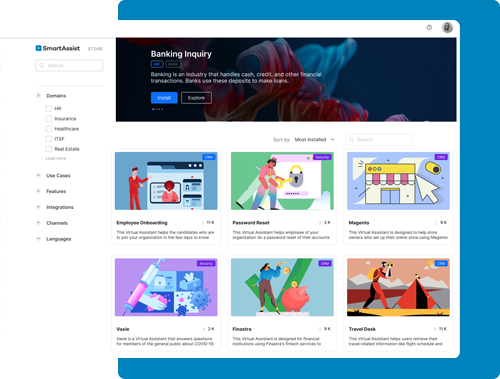The height and width of the screenshot is (379, 500).
Task: Click Load more under Domains
Action: tap(56, 158)
